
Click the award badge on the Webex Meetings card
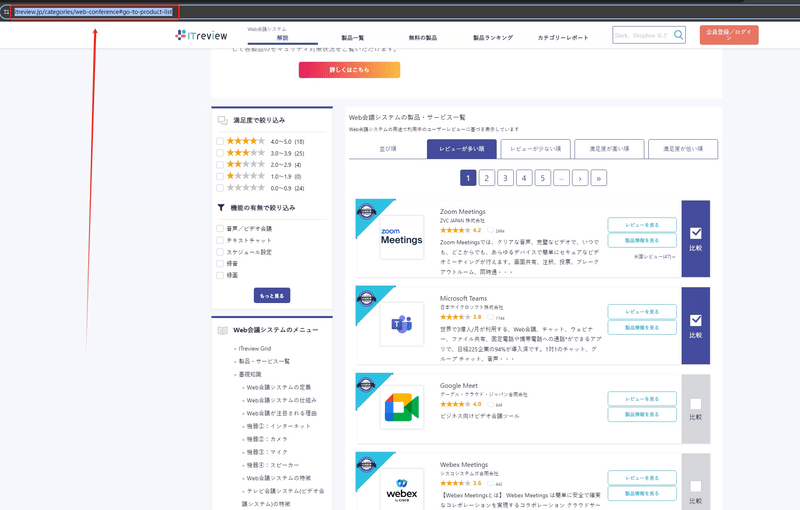pyautogui.click(x=366, y=464)
